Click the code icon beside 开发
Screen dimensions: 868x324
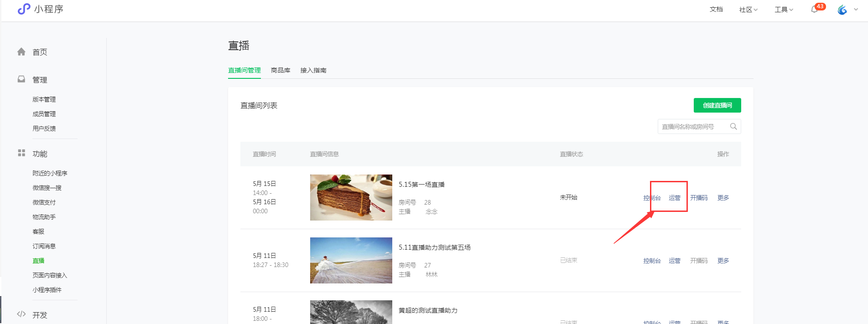click(x=21, y=314)
